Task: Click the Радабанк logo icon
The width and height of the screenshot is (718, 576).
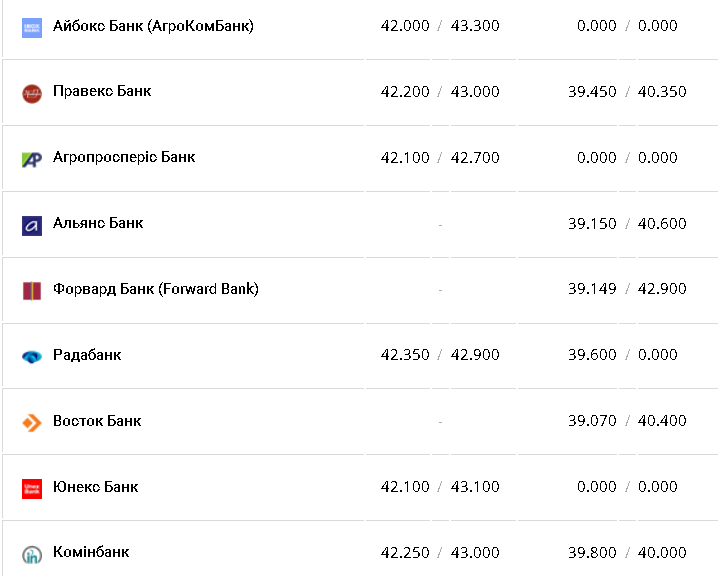Action: click(32, 356)
